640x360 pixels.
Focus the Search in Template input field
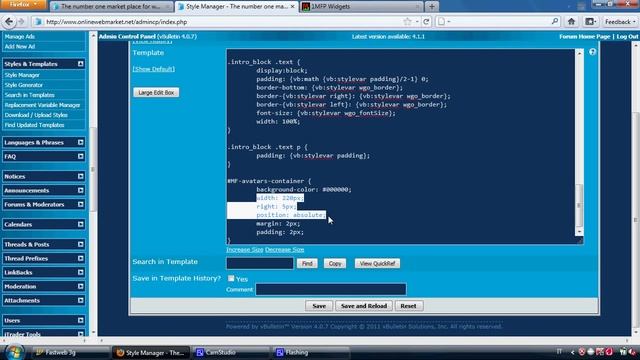pos(260,263)
